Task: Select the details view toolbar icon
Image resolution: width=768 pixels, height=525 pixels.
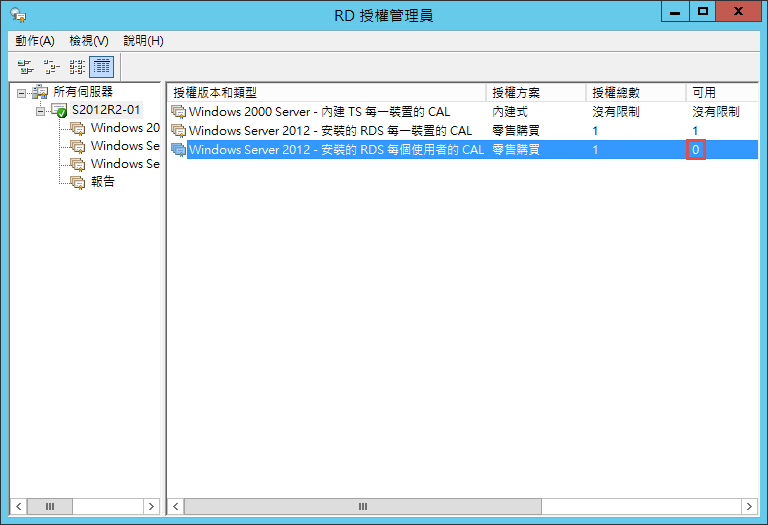Action: (x=102, y=67)
